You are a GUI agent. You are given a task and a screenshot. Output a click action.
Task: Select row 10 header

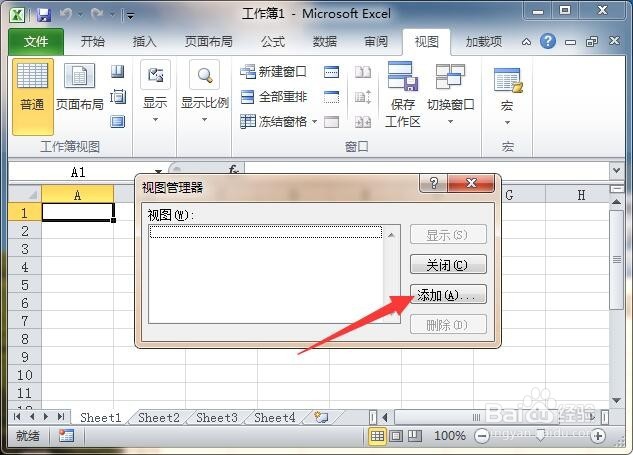coord(25,375)
